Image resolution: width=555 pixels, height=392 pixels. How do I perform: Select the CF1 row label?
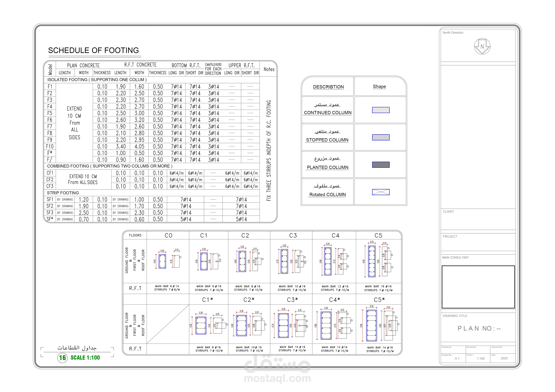click(x=50, y=173)
